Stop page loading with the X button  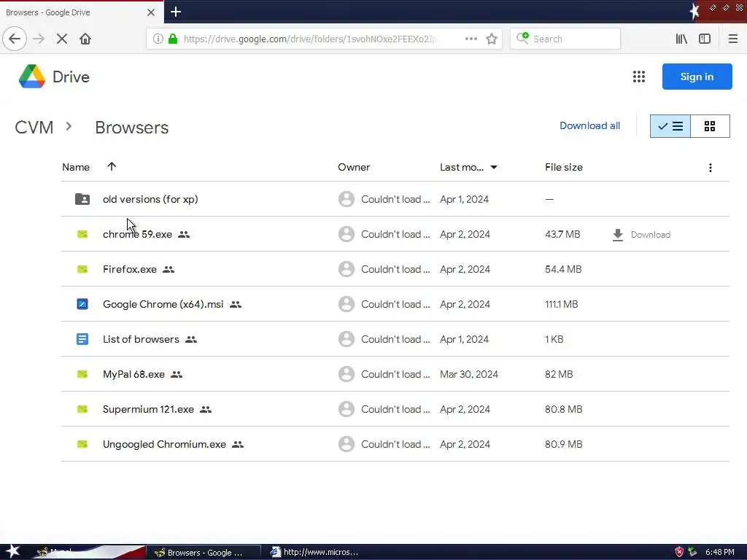pos(61,39)
